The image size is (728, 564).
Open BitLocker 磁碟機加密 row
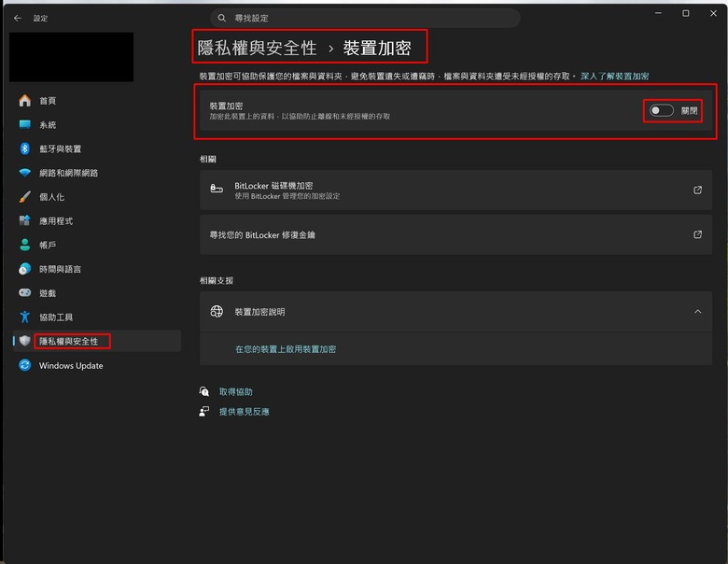pos(455,190)
